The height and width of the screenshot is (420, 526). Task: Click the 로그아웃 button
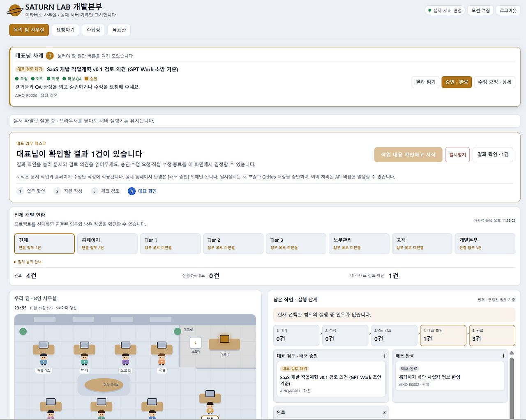[x=508, y=10]
